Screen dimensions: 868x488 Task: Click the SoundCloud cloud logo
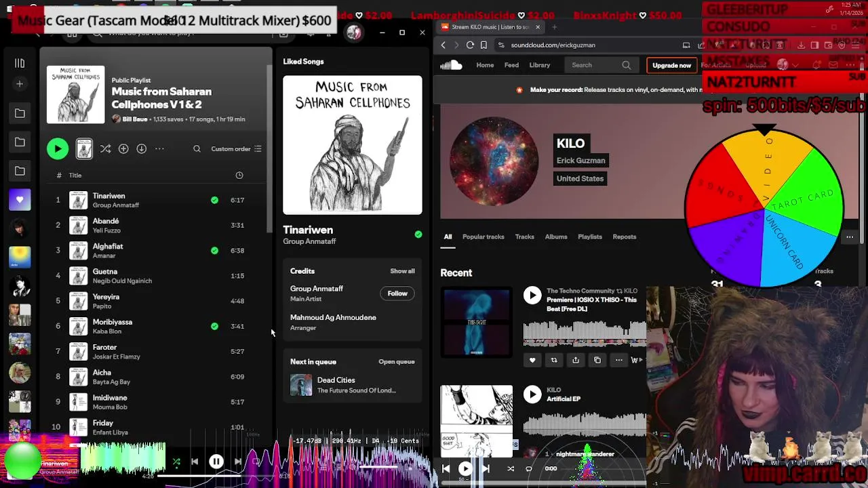[451, 65]
